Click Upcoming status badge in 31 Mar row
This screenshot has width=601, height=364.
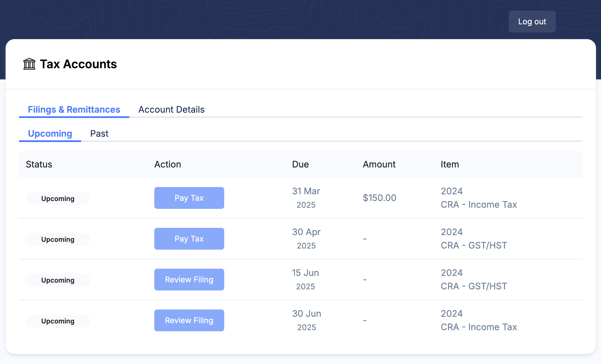pos(58,198)
